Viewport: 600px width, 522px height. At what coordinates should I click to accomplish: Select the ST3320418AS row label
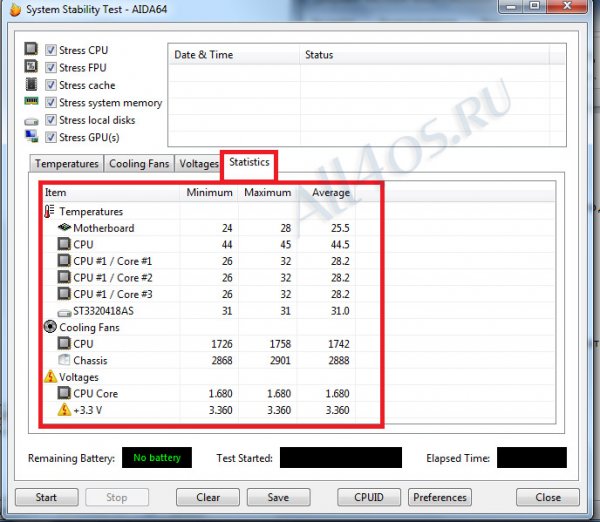click(103, 311)
